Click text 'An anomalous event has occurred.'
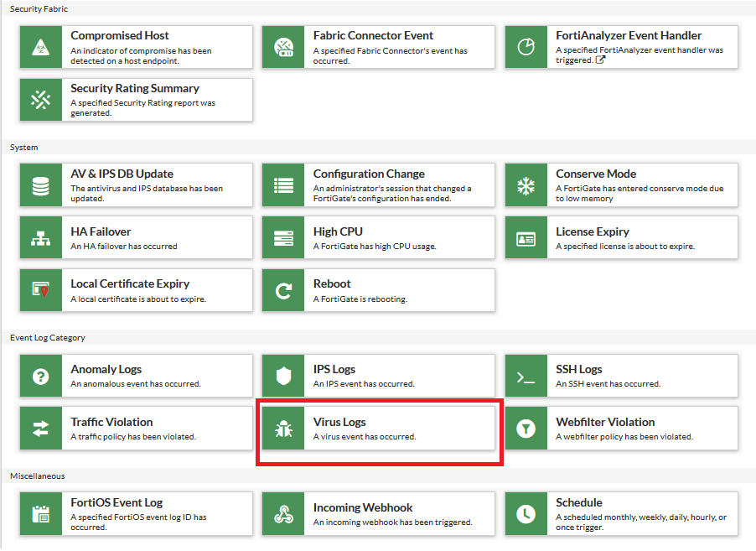 pyautogui.click(x=136, y=384)
